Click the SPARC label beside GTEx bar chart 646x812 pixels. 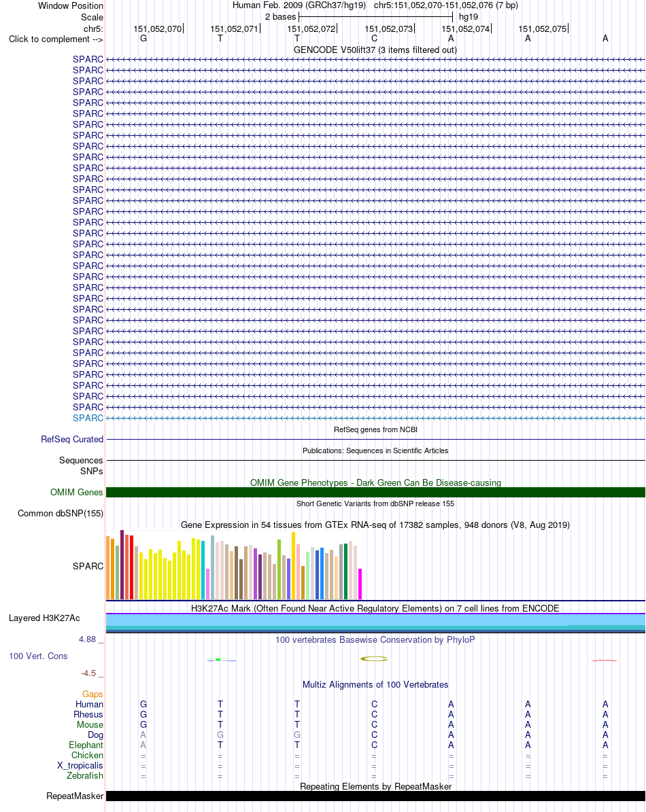coord(88,566)
